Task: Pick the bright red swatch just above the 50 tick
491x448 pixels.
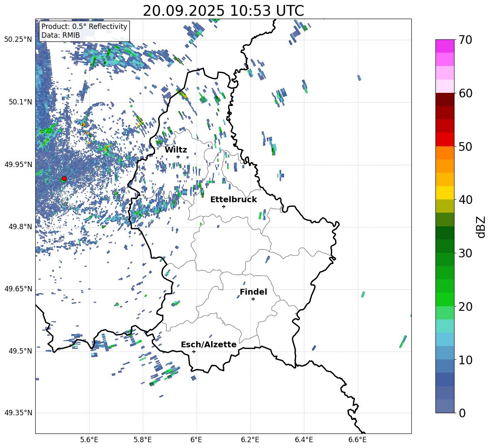Action: point(445,140)
